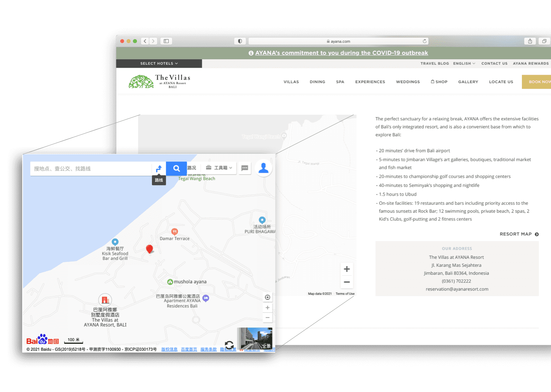Click Safari privacy shield icon

click(x=240, y=41)
